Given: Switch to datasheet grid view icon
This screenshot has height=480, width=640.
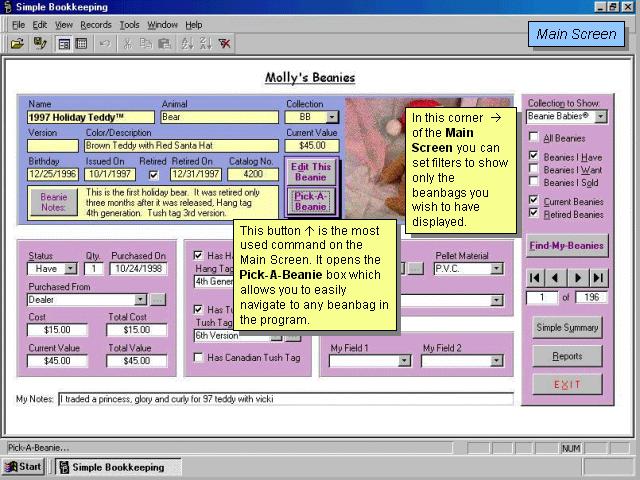Looking at the screenshot, I should point(81,43).
